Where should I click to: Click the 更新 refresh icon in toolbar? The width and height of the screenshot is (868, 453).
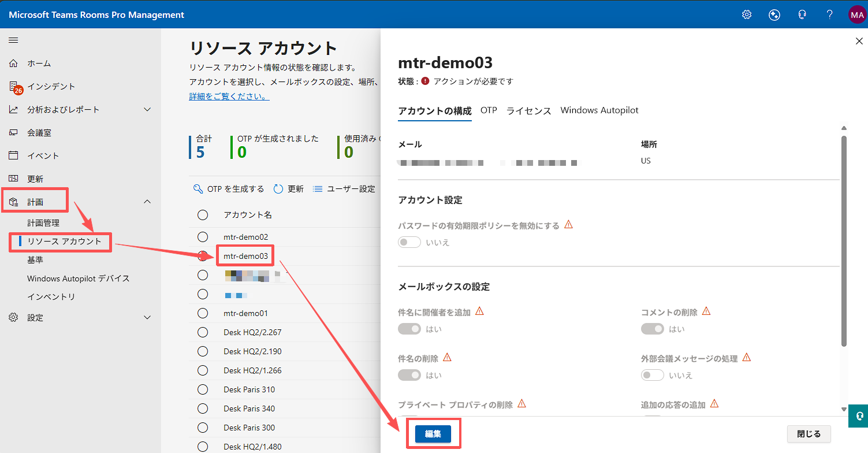point(278,189)
